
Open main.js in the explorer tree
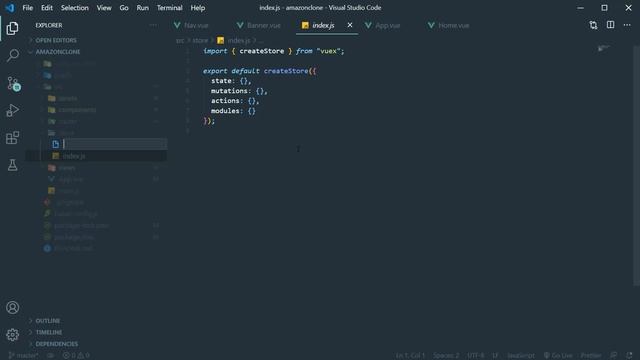[x=69, y=191]
